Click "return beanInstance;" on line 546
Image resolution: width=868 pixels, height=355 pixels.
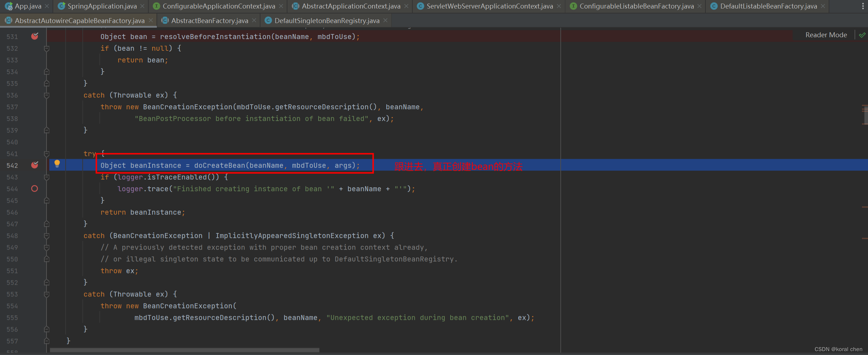click(143, 212)
